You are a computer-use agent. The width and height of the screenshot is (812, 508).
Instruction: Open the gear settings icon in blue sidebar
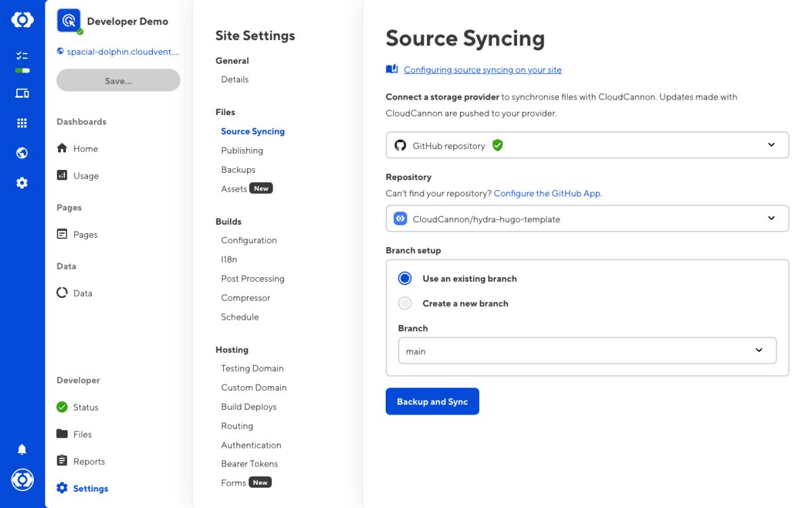click(x=22, y=183)
